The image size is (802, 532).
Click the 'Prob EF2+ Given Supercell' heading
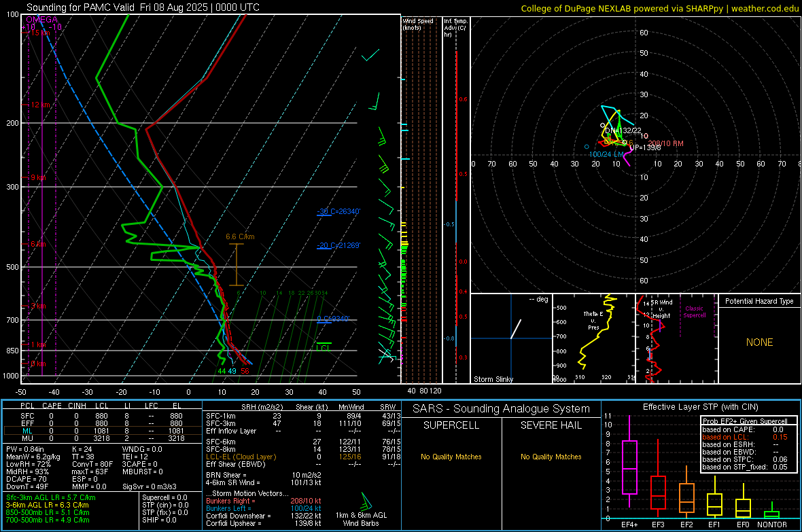[745, 421]
